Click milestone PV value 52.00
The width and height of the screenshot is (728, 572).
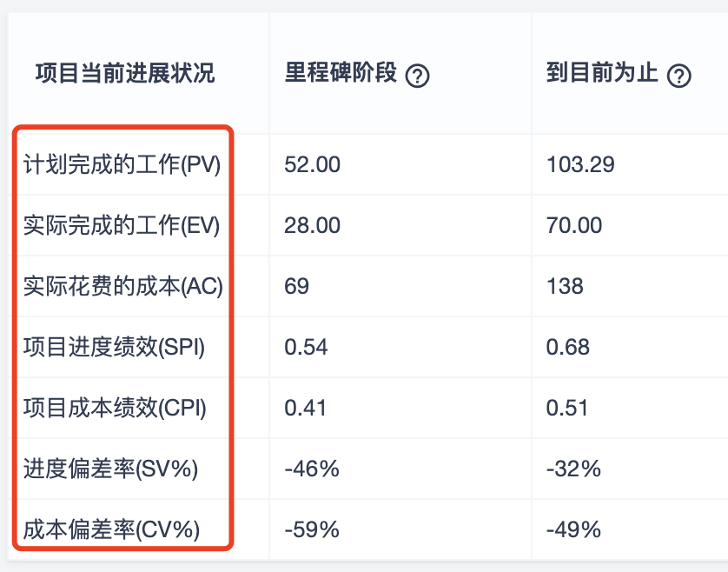pos(313,164)
